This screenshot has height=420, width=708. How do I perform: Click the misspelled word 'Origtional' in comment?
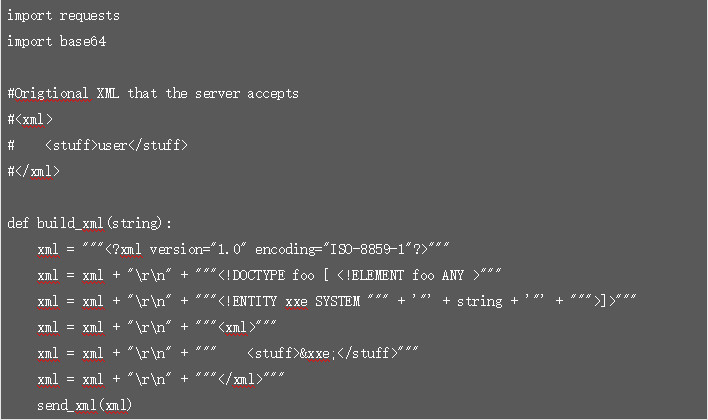pos(52,93)
